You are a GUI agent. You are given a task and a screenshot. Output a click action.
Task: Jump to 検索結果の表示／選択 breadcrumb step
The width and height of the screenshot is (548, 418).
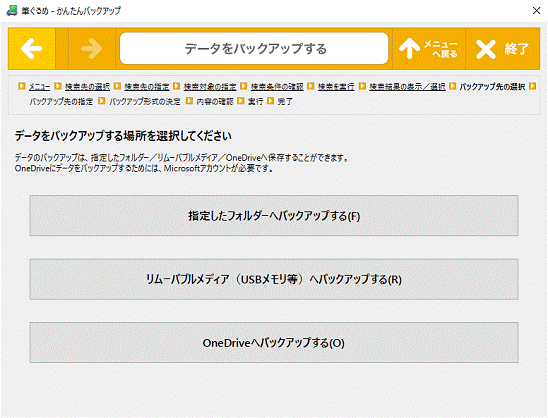408,86
